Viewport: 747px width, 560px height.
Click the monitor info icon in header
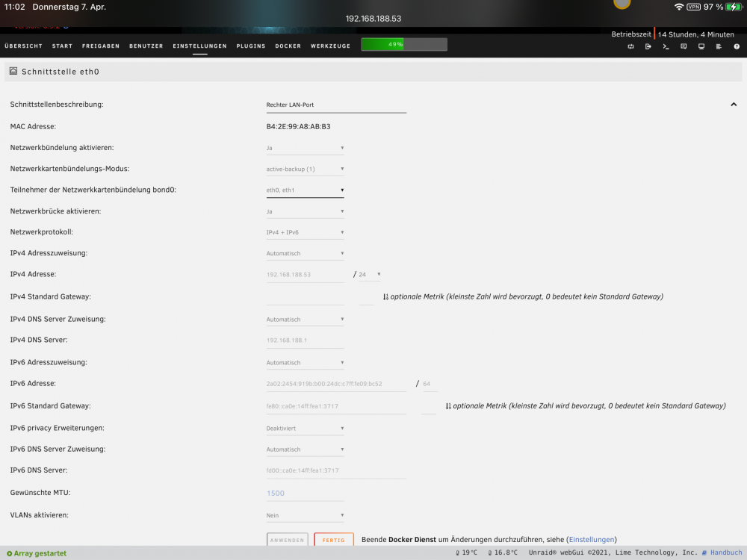point(701,46)
